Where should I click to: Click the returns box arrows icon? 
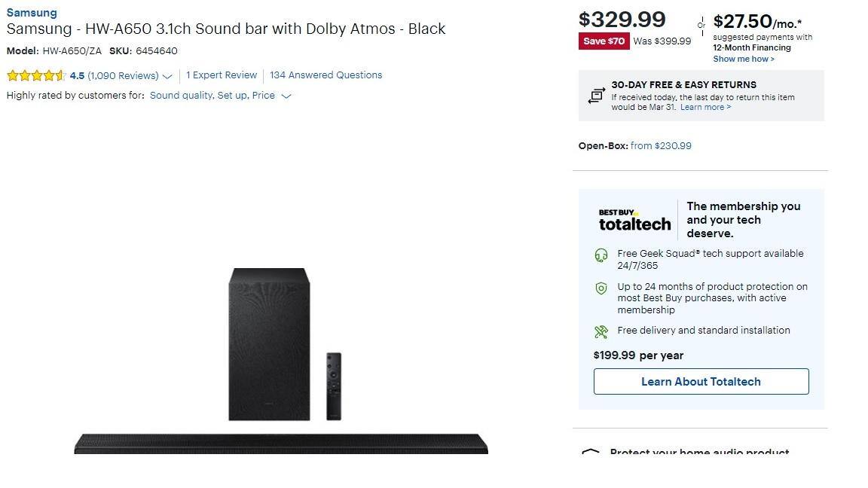[x=596, y=96]
